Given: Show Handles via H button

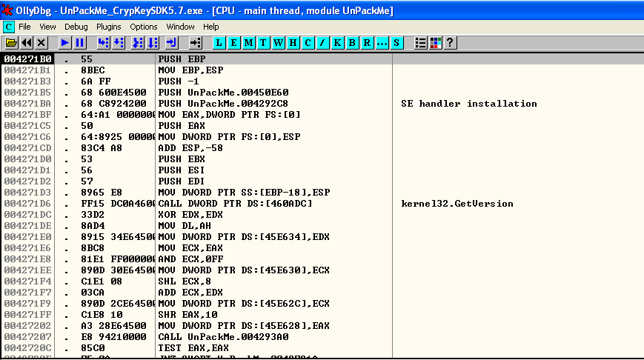Looking at the screenshot, I should (x=293, y=43).
